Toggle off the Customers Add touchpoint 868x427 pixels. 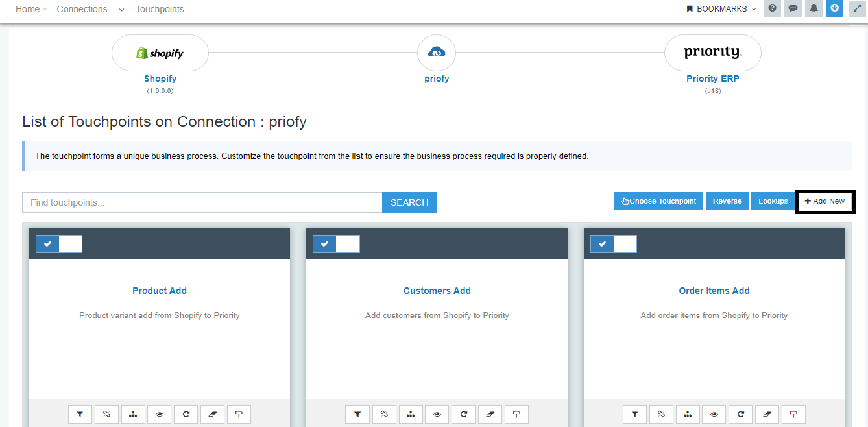click(x=336, y=244)
